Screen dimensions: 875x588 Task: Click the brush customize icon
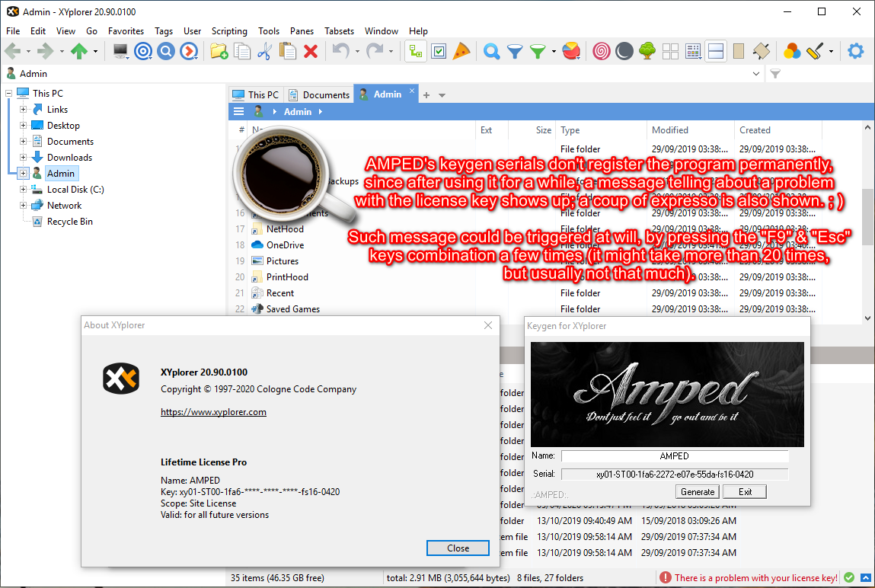coord(815,51)
